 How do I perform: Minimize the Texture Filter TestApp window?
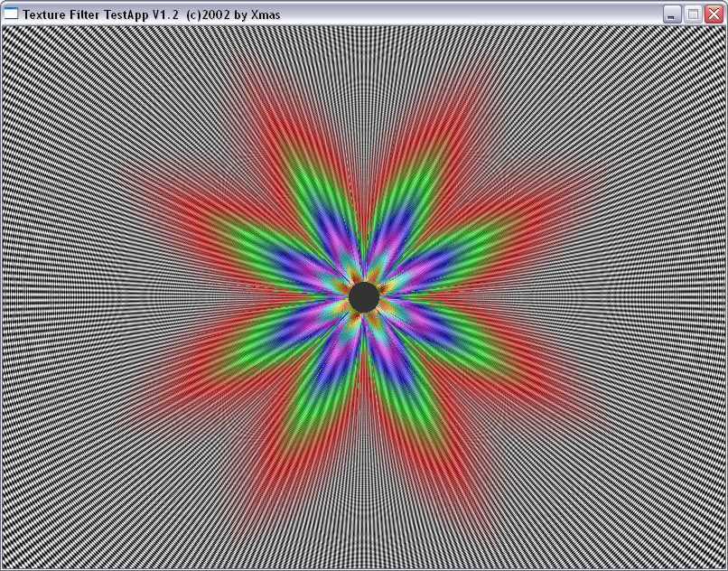[671, 14]
